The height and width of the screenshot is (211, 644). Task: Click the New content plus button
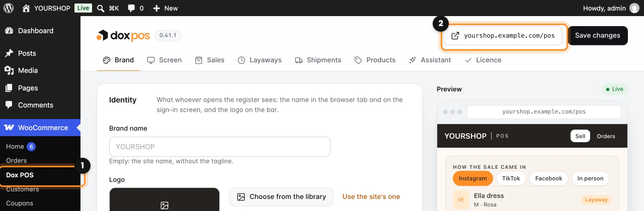click(x=165, y=8)
